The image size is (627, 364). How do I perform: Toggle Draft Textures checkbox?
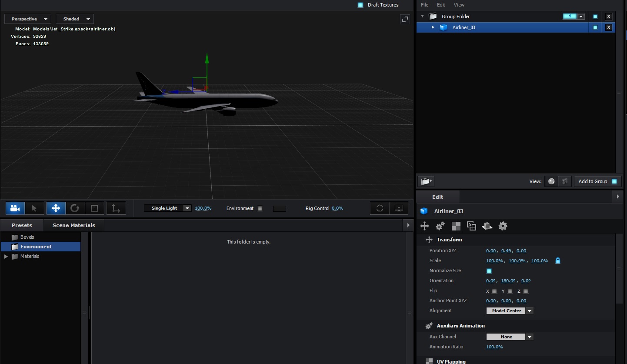point(360,5)
